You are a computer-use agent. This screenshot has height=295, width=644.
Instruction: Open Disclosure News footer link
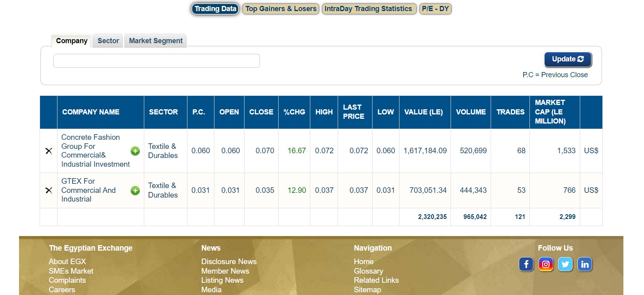[229, 262]
